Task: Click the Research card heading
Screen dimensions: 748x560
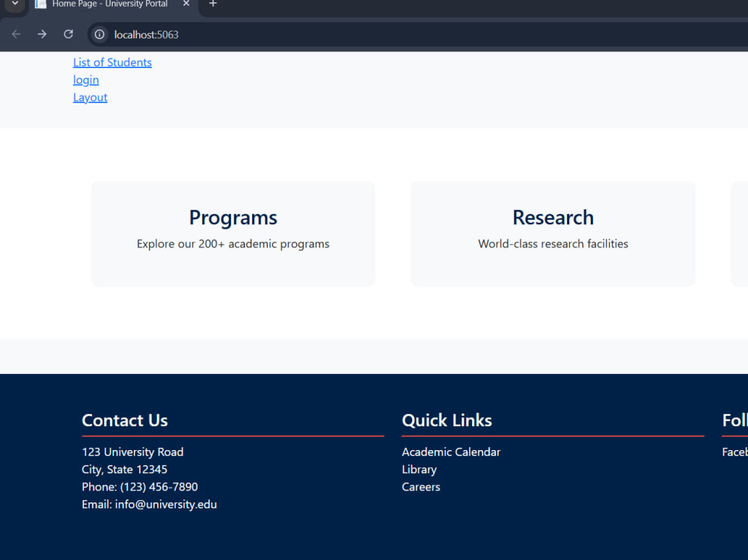Action: tap(553, 218)
